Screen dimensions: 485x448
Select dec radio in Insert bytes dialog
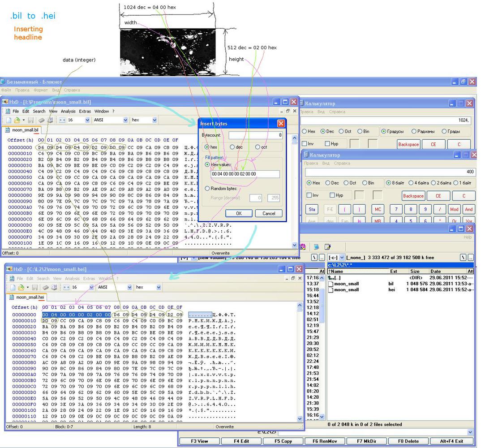pyautogui.click(x=232, y=147)
